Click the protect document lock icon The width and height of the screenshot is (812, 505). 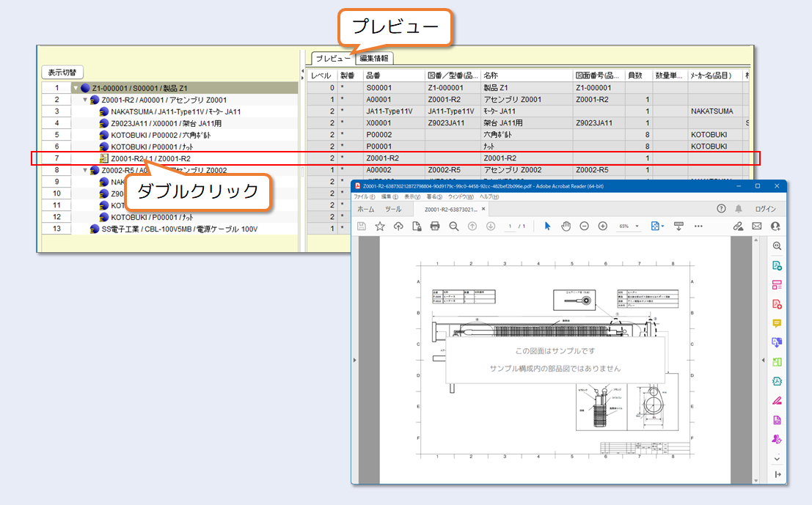(x=417, y=226)
